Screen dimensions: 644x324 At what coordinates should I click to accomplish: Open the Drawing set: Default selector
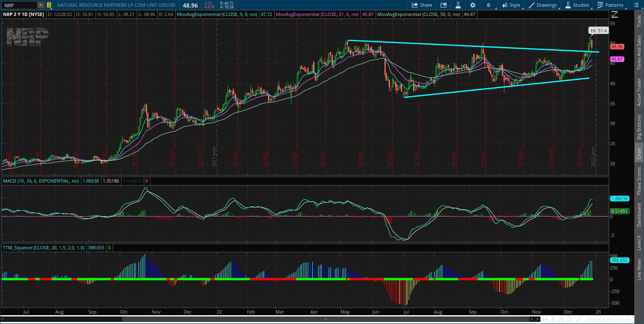pyautogui.click(x=609, y=319)
